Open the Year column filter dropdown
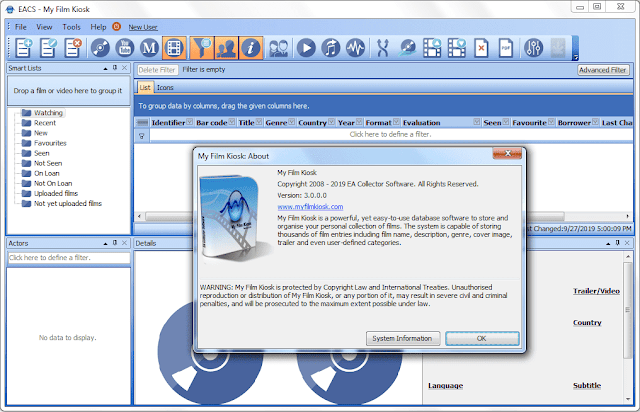The height and width of the screenshot is (412, 640). pyautogui.click(x=359, y=122)
